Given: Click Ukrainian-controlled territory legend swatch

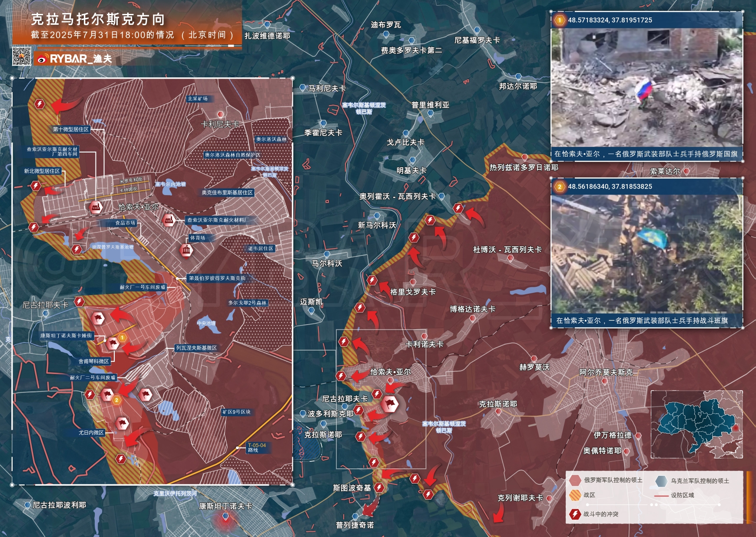Looking at the screenshot, I should click(x=661, y=481).
